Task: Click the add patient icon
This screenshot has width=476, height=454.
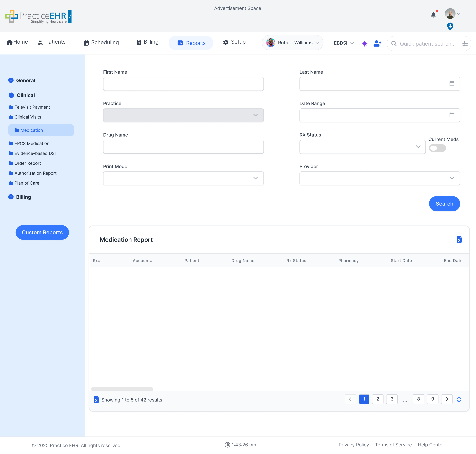Action: [x=377, y=43]
